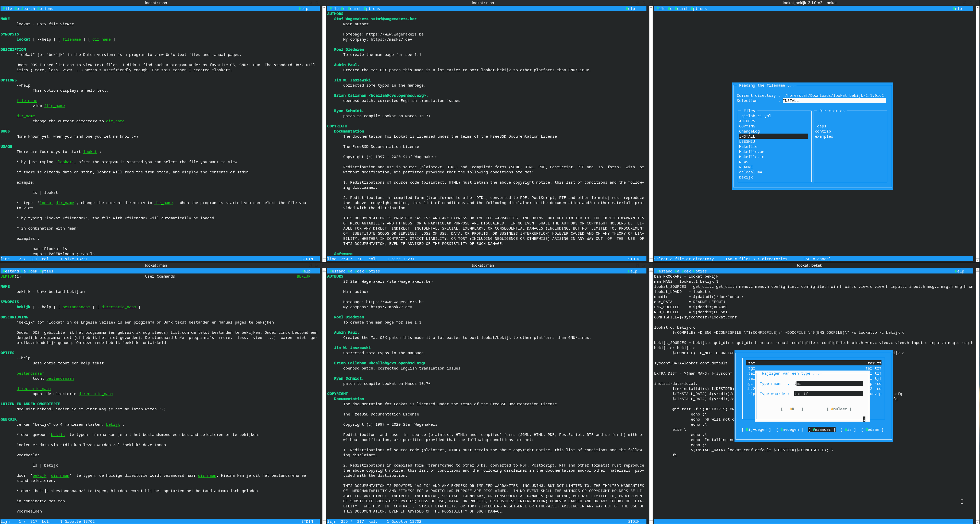Click the Gedaan button

(872, 430)
